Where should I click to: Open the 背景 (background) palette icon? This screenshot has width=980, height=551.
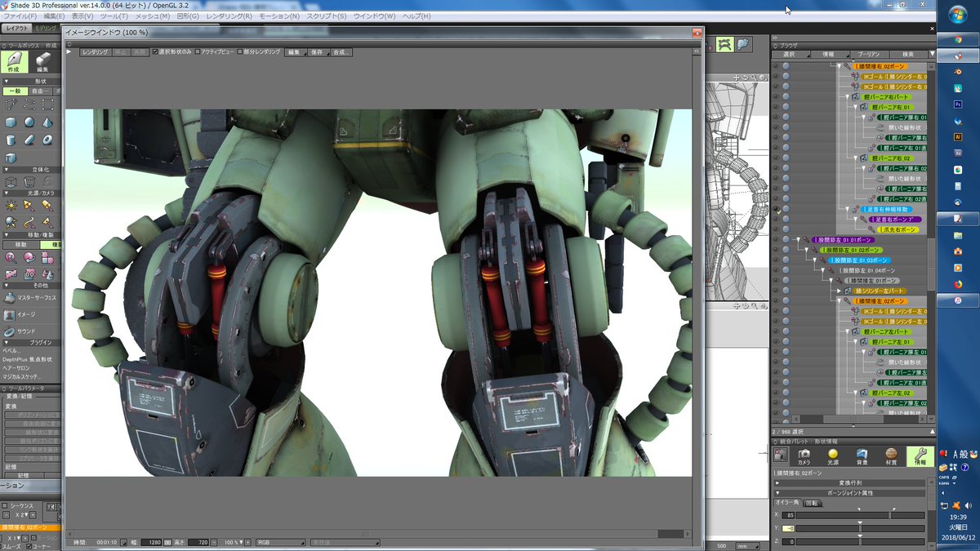tap(862, 456)
